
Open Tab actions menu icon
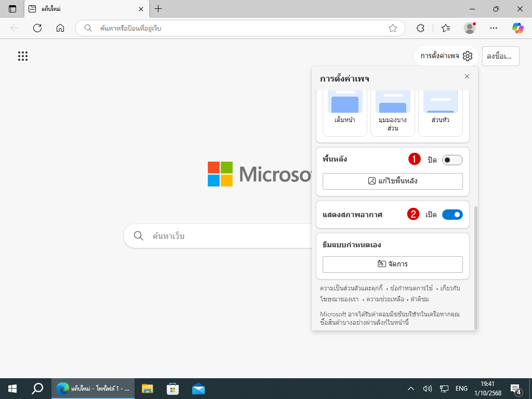[12, 9]
